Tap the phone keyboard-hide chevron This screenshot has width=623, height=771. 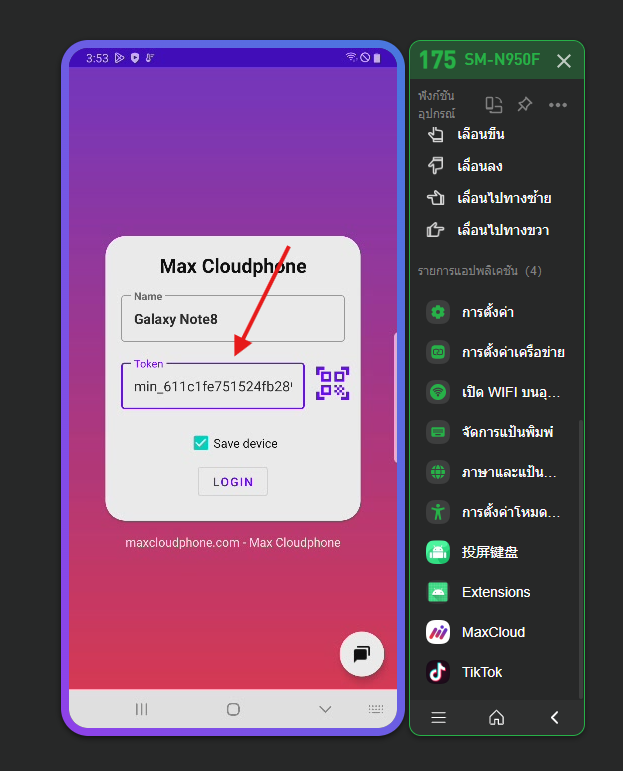325,709
